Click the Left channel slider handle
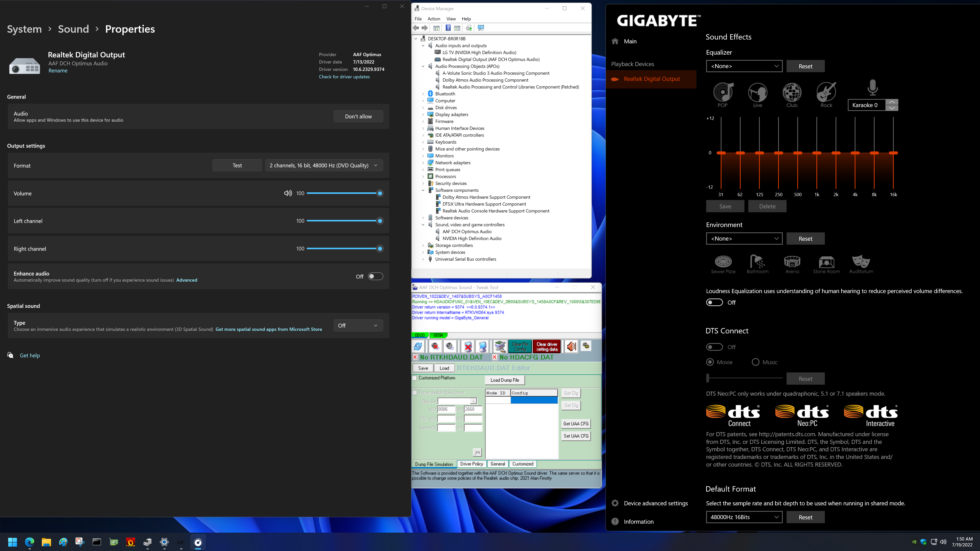Viewport: 980px width, 551px height. (x=380, y=221)
